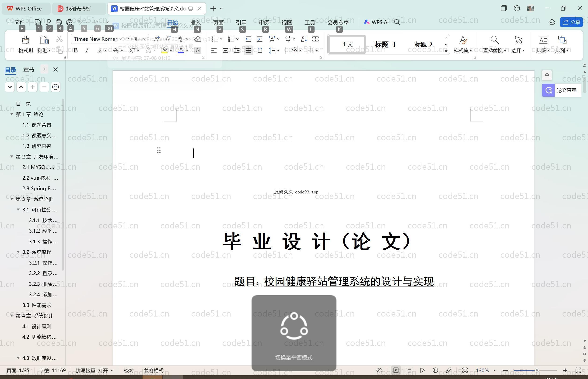The width and height of the screenshot is (588, 379).
Task: Open the 文件 menu
Action: click(16, 22)
